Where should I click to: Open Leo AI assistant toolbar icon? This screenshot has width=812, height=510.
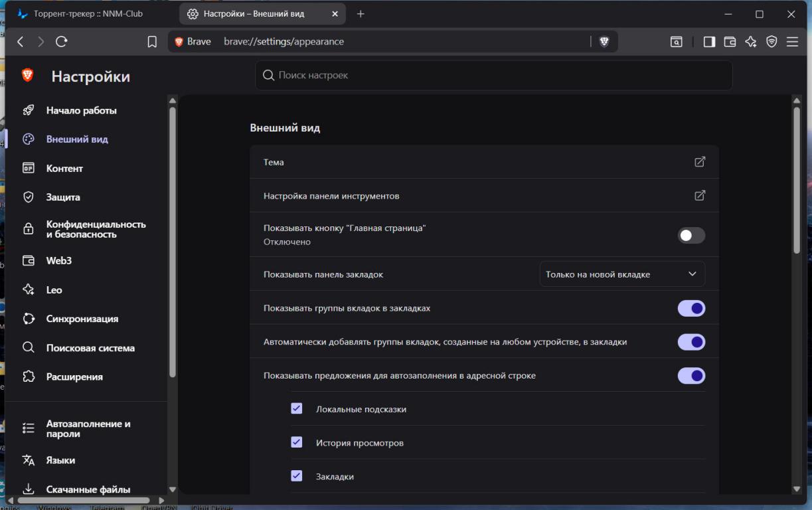(751, 42)
